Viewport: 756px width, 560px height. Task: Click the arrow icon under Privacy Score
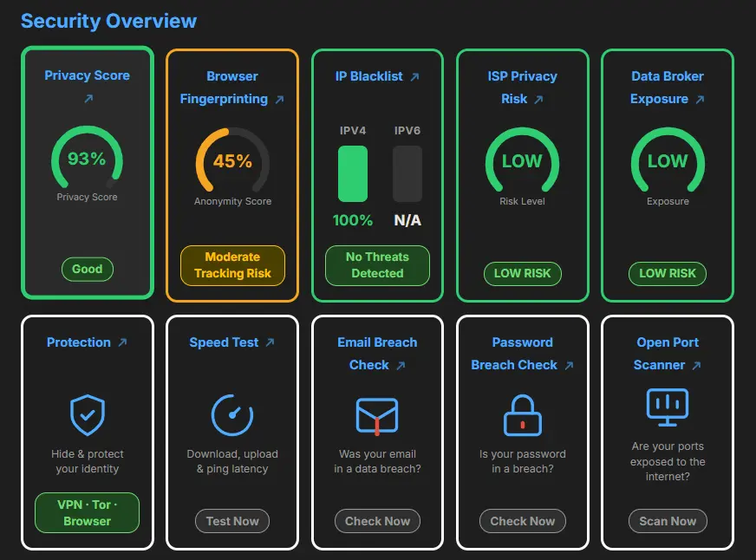click(88, 98)
